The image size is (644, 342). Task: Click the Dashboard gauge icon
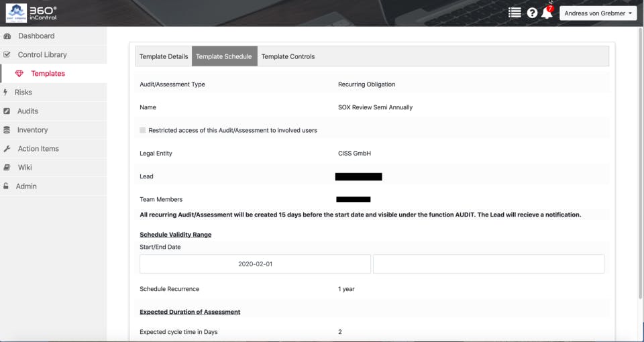pos(7,36)
